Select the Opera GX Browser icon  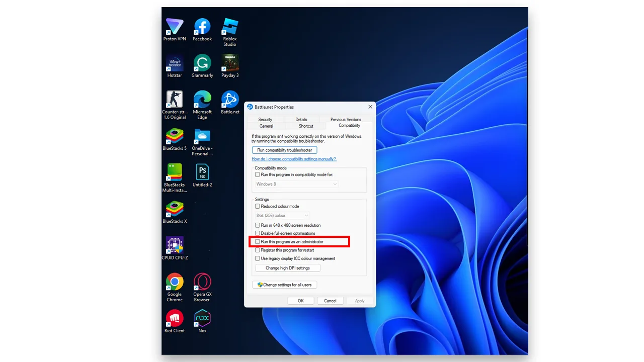202,288
